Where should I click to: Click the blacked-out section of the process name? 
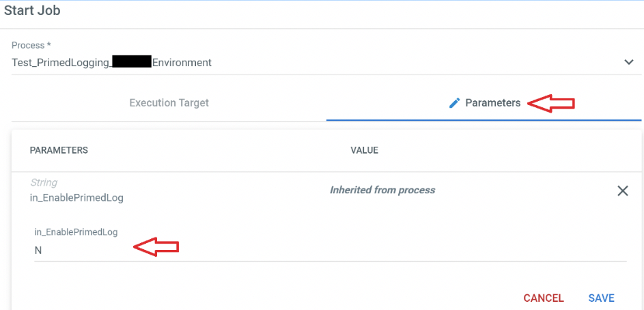tap(132, 62)
